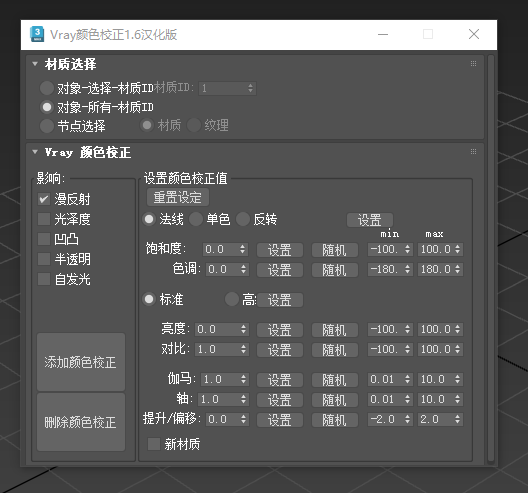This screenshot has height=493, width=528.
Task: Collapse the Vray 颜色校正 rollout arrow
Action: pos(35,152)
